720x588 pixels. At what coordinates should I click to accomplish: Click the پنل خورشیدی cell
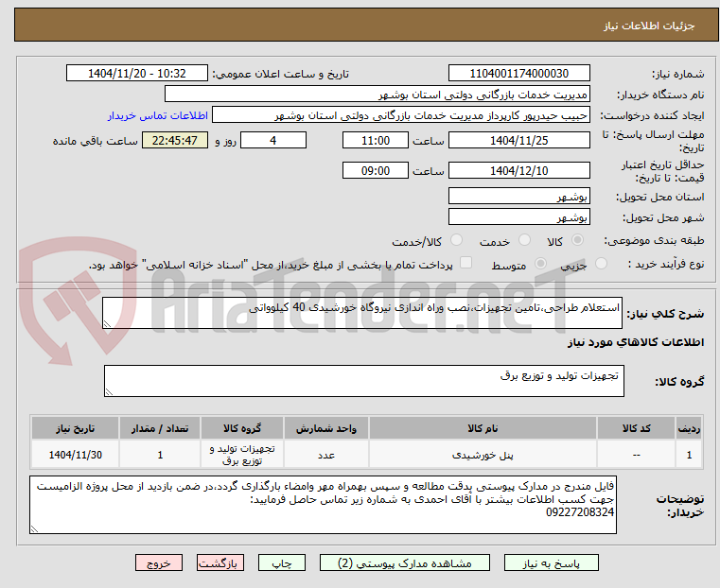click(483, 455)
